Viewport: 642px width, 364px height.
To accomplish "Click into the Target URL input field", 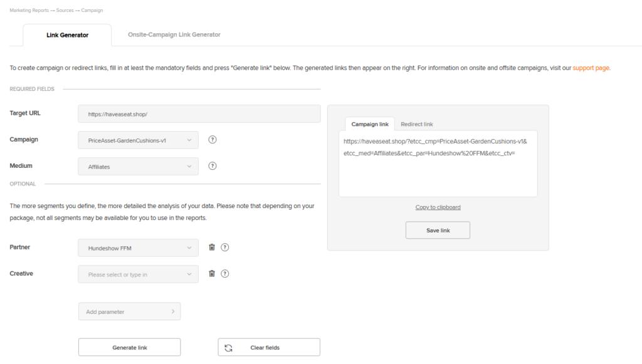I will click(199, 113).
